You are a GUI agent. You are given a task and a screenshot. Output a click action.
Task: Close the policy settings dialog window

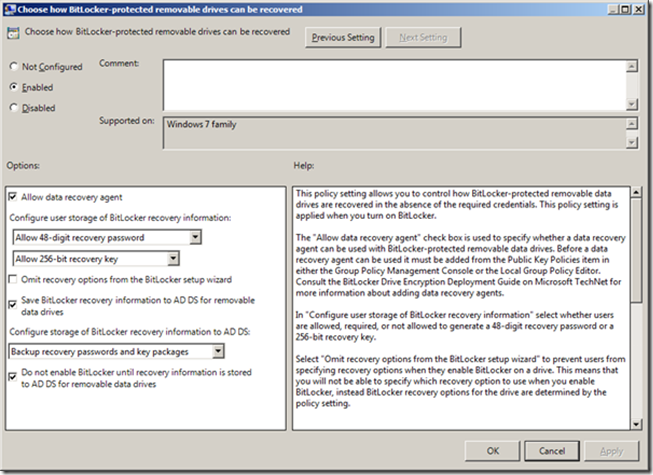639,10
